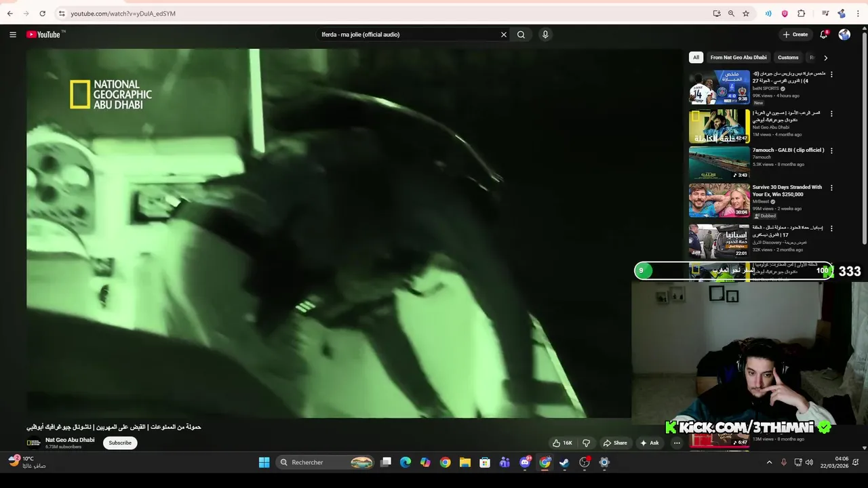
Task: Open the YouTube account avatar menu
Action: point(844,35)
